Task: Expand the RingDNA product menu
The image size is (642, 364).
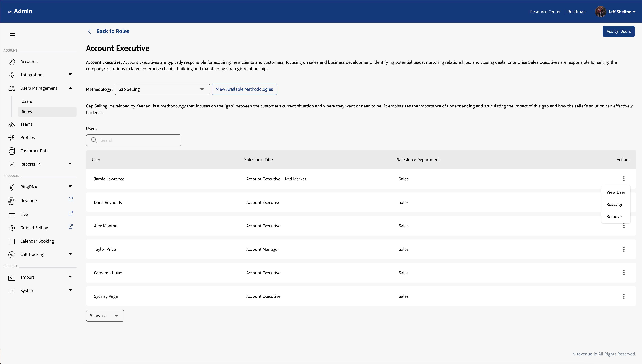Action: (x=70, y=186)
